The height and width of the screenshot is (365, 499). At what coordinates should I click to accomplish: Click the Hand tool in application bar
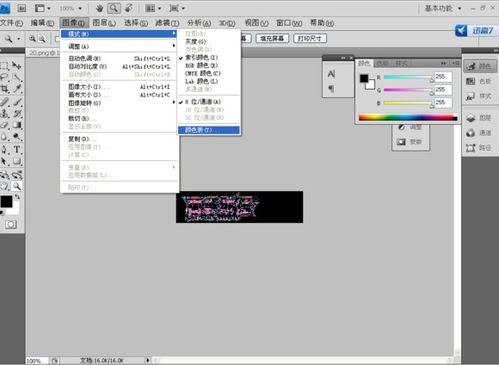tap(99, 8)
